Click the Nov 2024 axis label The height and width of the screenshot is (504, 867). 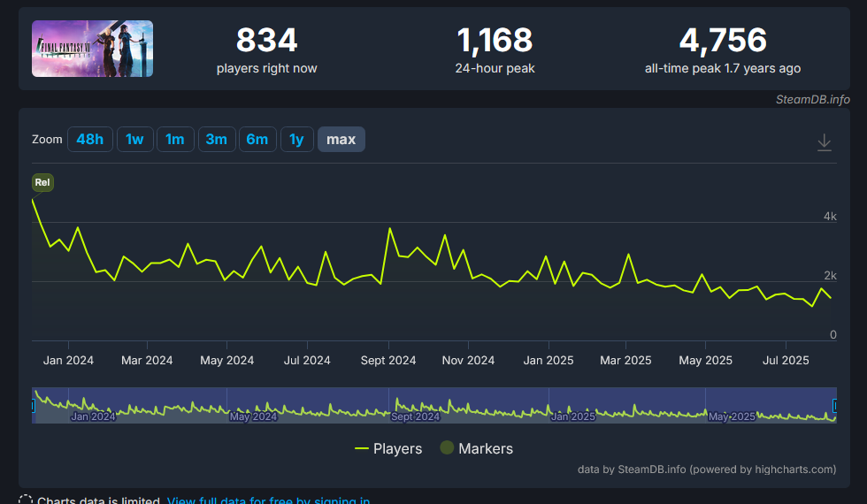pos(468,361)
